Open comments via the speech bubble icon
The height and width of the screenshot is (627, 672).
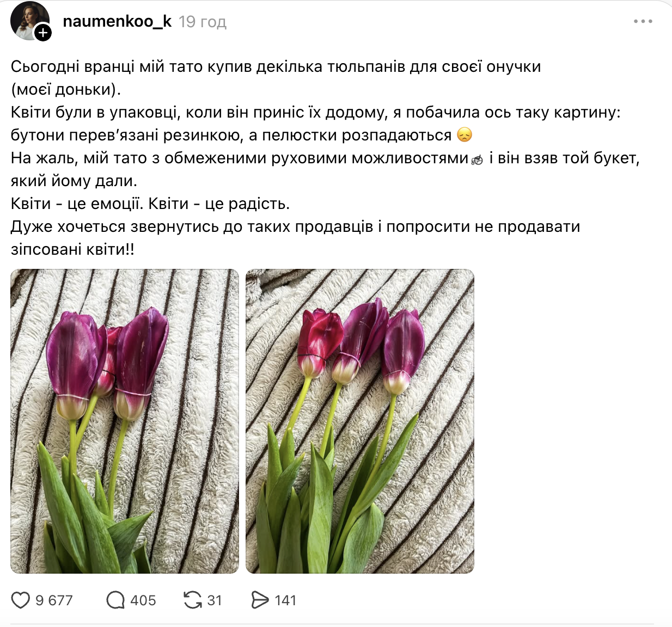[x=115, y=600]
